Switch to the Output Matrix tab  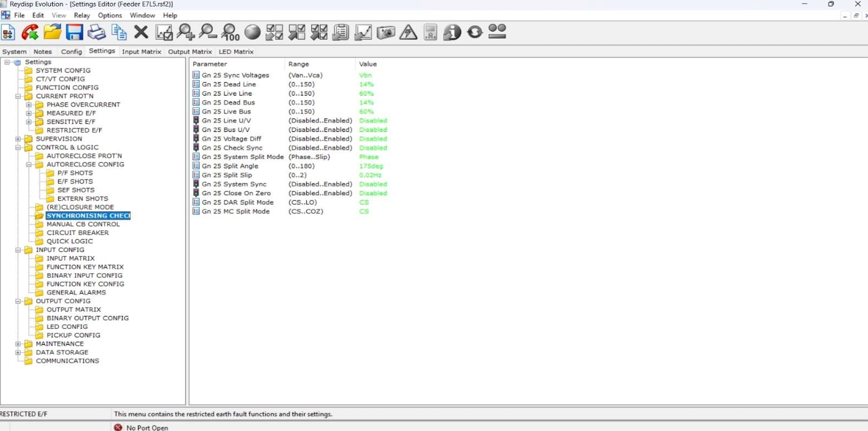190,52
